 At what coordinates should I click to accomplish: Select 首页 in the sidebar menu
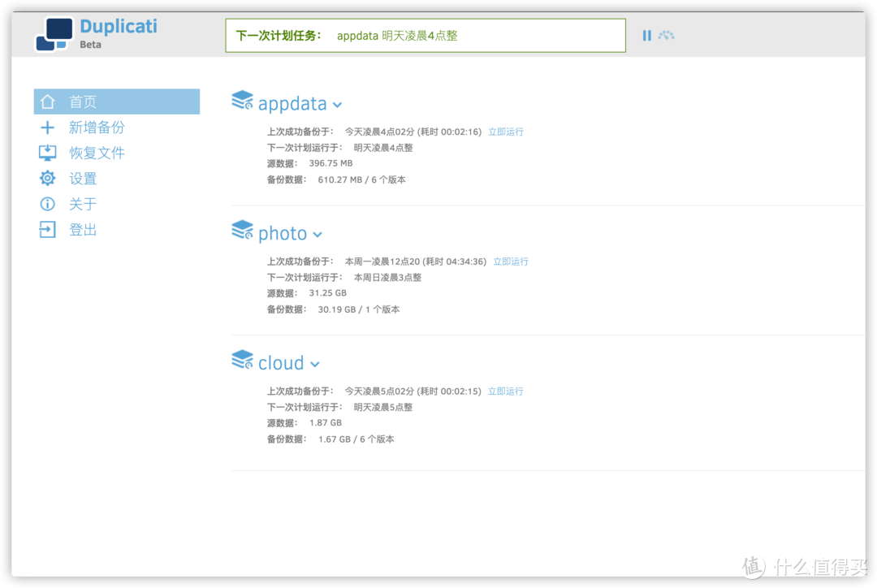(x=116, y=102)
